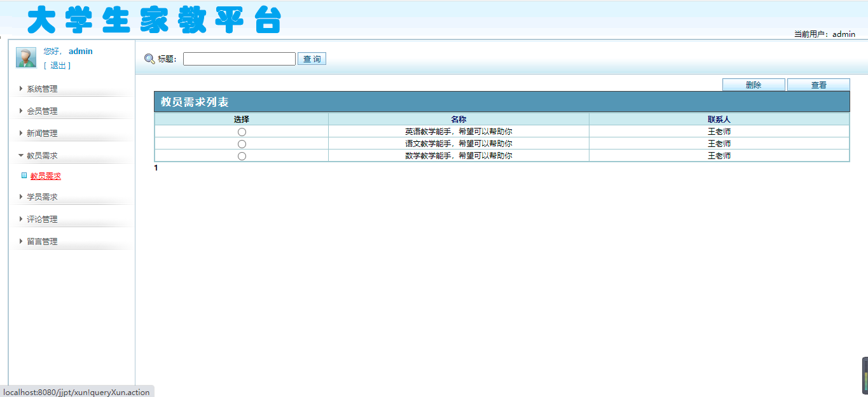Image resolution: width=868 pixels, height=397 pixels.
Task: Expand the 新闻管理 arrow
Action: [x=21, y=133]
